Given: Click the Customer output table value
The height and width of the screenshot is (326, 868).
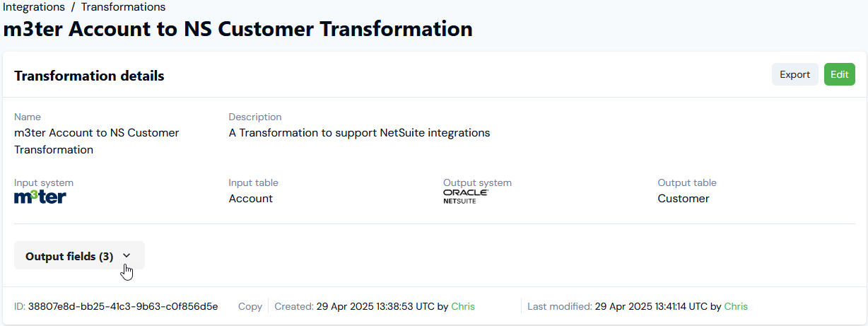Looking at the screenshot, I should tap(684, 199).
